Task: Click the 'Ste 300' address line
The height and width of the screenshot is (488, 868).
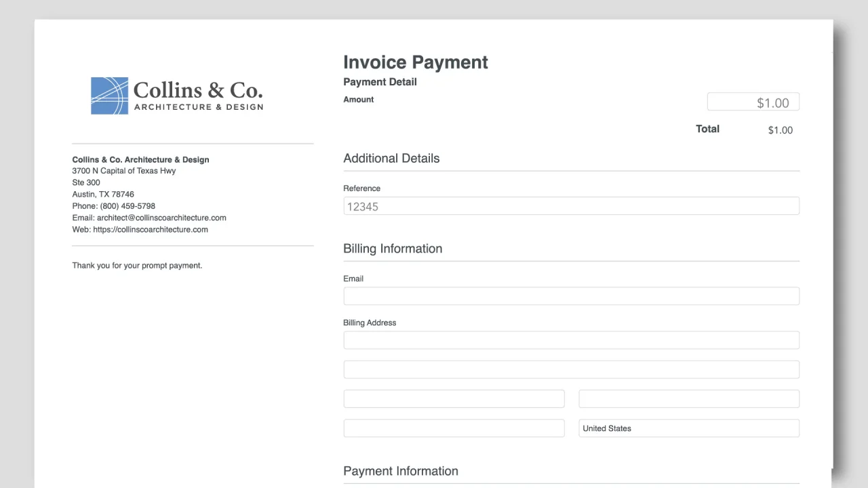Action: point(86,182)
